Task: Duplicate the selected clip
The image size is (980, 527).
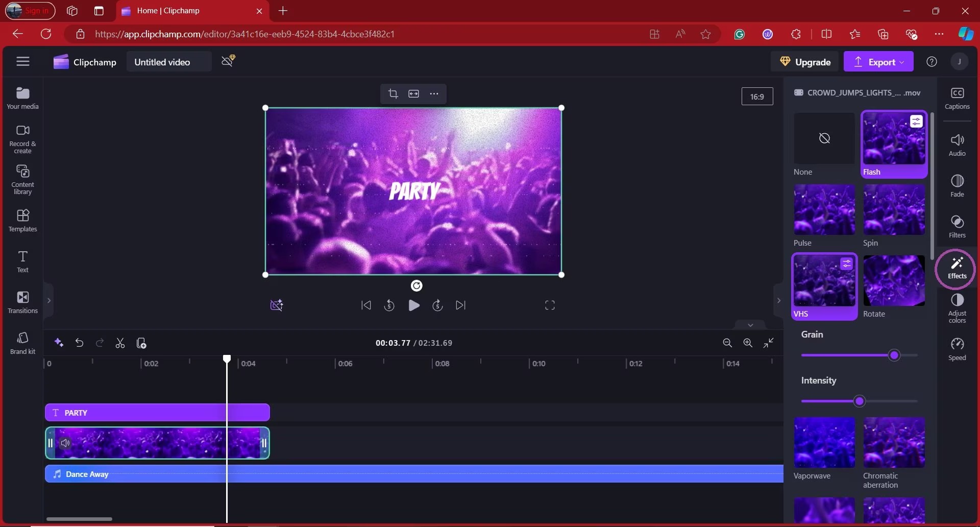Action: click(141, 343)
